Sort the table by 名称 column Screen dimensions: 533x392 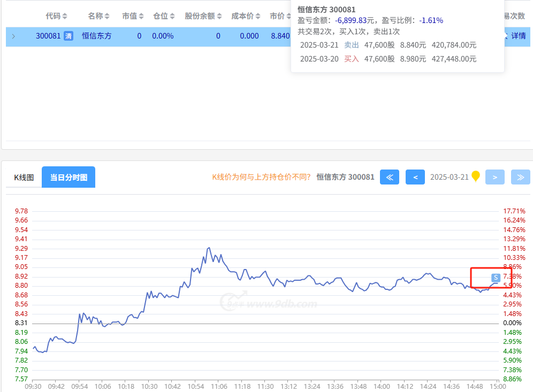pos(99,16)
